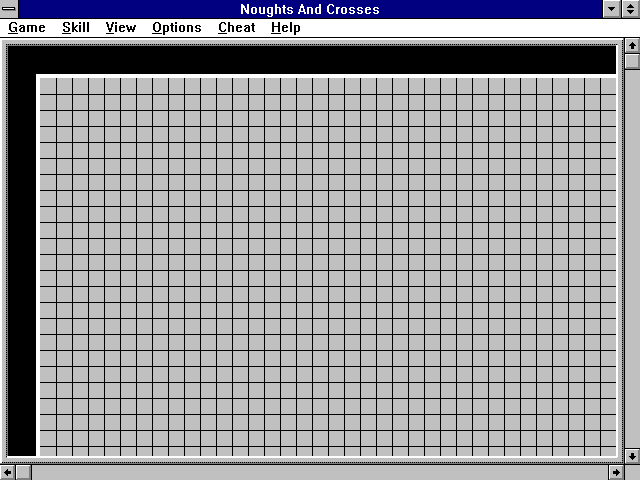Place a mark in the top-left grid cell
Screen dimensions: 640x480
[x=48, y=86]
